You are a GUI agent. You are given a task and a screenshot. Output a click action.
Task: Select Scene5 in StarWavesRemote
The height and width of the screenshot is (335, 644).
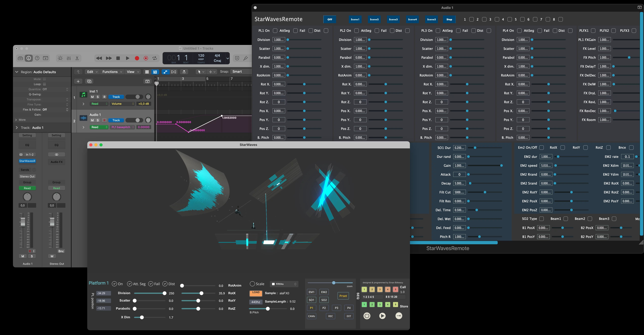(432, 19)
